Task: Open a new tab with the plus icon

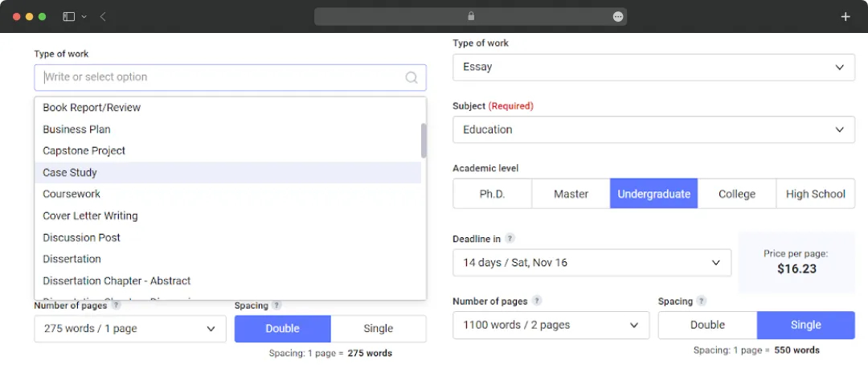Action: (845, 16)
